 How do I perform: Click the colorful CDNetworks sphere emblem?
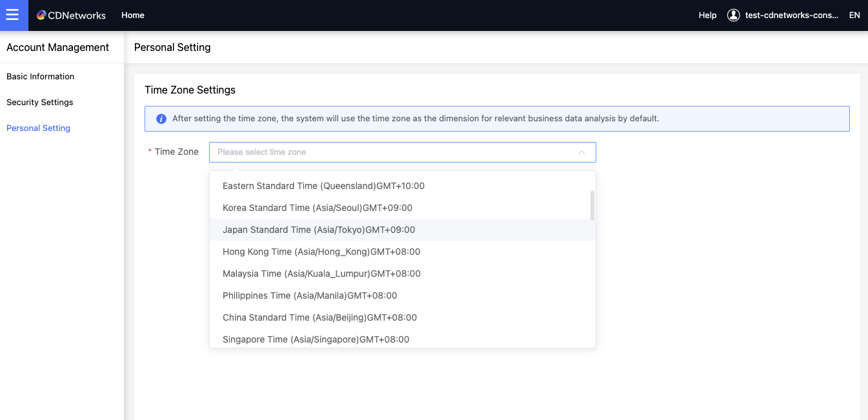(x=41, y=14)
